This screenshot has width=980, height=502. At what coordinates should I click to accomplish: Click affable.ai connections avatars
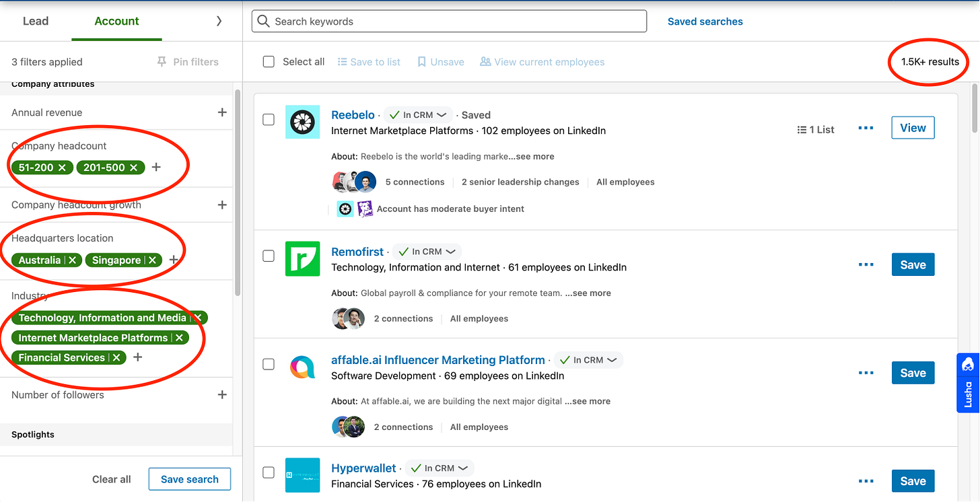coord(349,427)
